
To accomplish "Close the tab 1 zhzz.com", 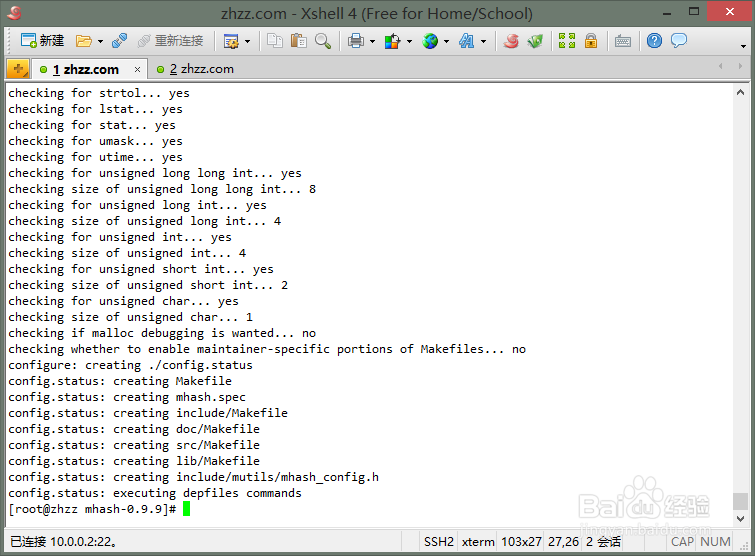I will (x=138, y=70).
